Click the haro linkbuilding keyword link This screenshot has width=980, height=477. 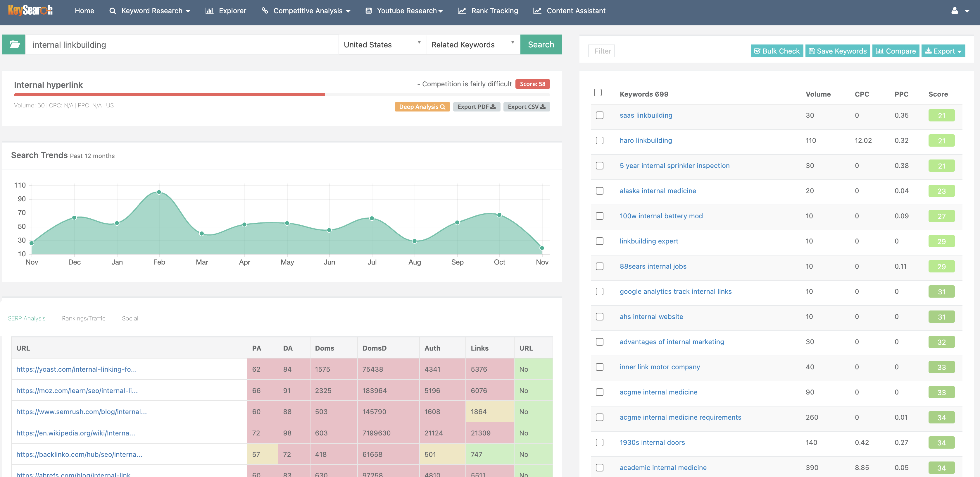646,140
